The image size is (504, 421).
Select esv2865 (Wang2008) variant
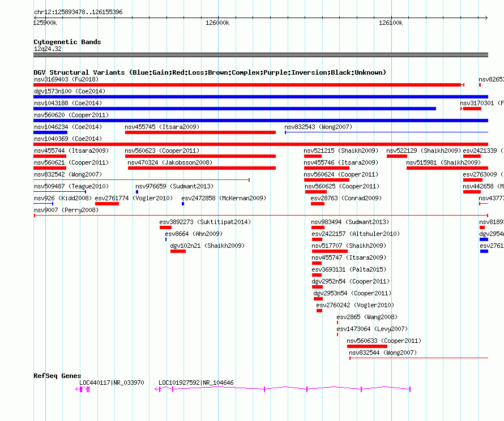pos(367,317)
